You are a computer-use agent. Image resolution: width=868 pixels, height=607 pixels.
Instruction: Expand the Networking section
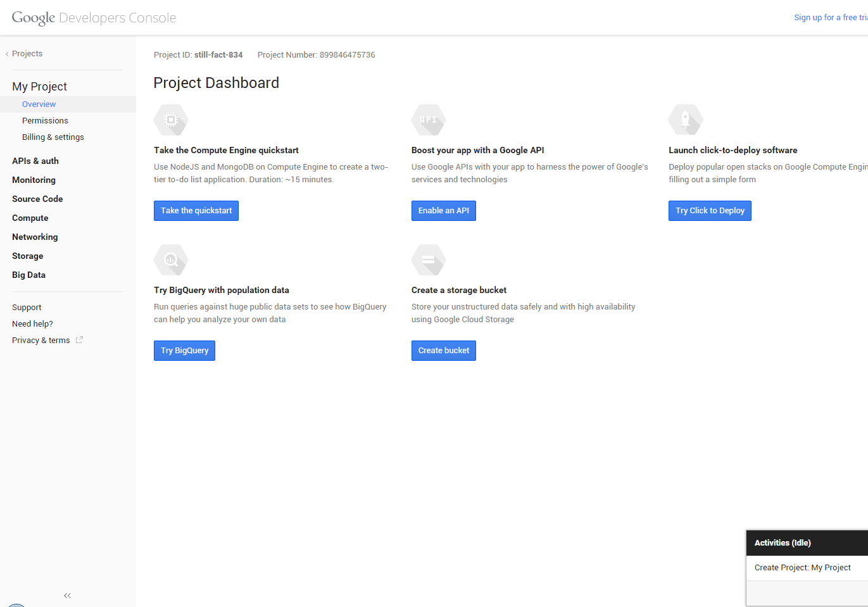click(35, 237)
